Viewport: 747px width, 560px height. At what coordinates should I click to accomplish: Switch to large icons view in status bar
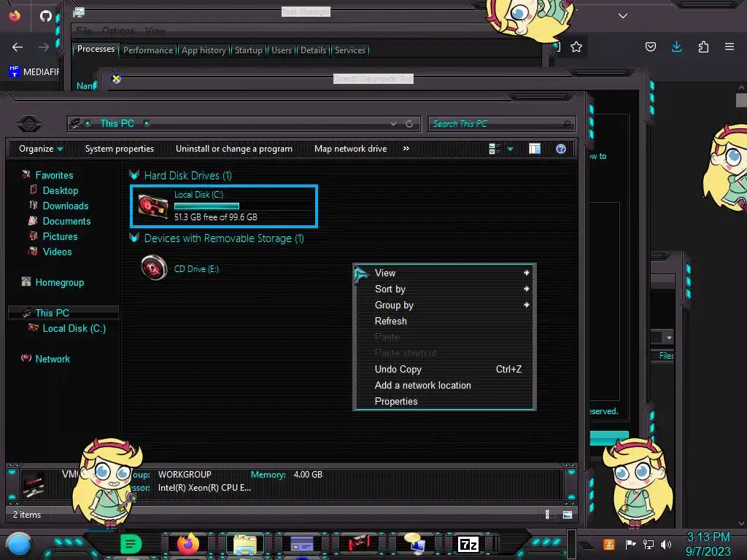tap(568, 515)
